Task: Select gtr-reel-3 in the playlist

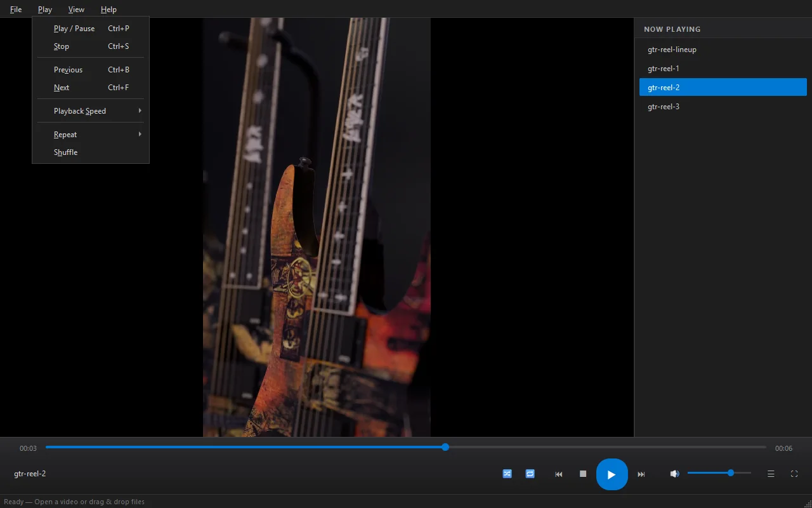Action: click(x=723, y=107)
